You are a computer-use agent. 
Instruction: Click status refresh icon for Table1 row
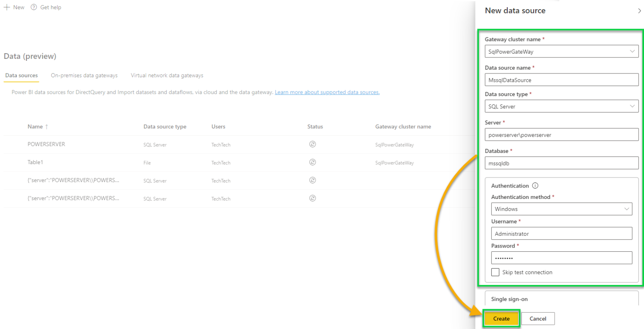312,162
